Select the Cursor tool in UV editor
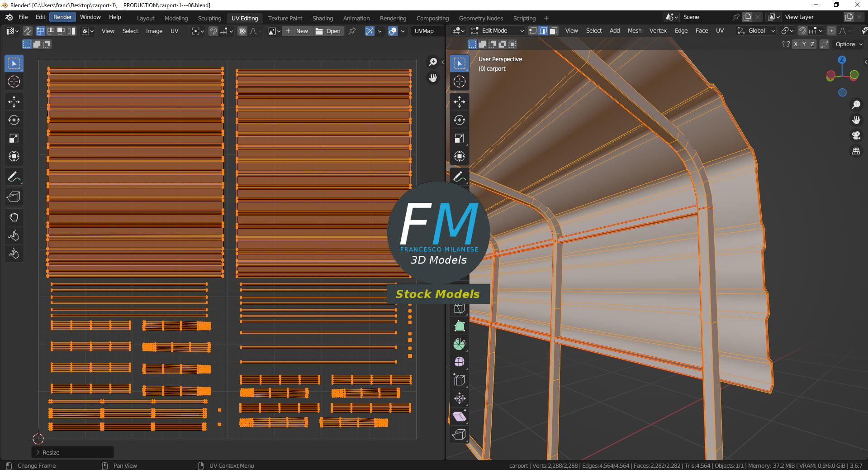 click(14, 82)
